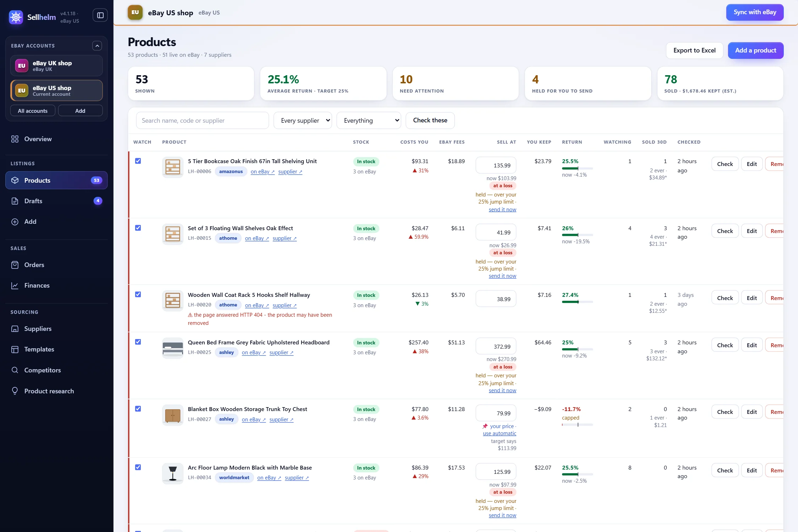Click the Sellhelm logo icon
Screen dimensions: 798x532
coord(16,17)
